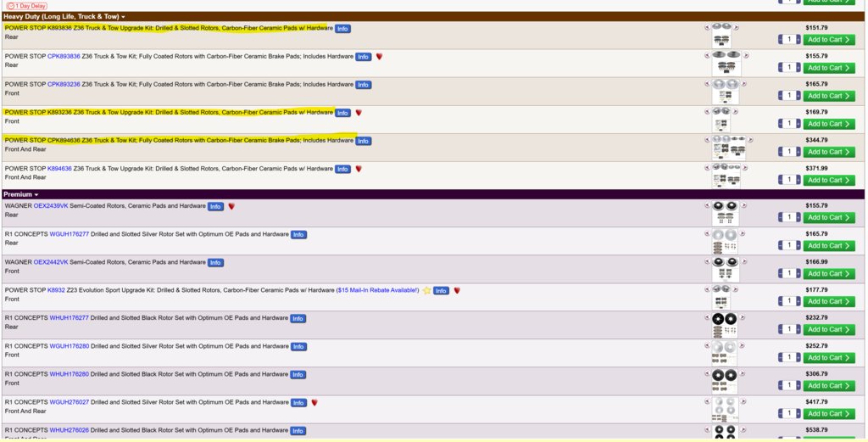
Task: Select the $306.79 price text
Action: [x=816, y=374]
